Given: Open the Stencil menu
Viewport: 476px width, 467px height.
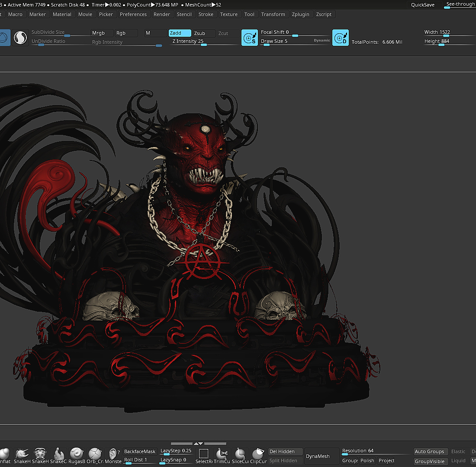Looking at the screenshot, I should [184, 14].
